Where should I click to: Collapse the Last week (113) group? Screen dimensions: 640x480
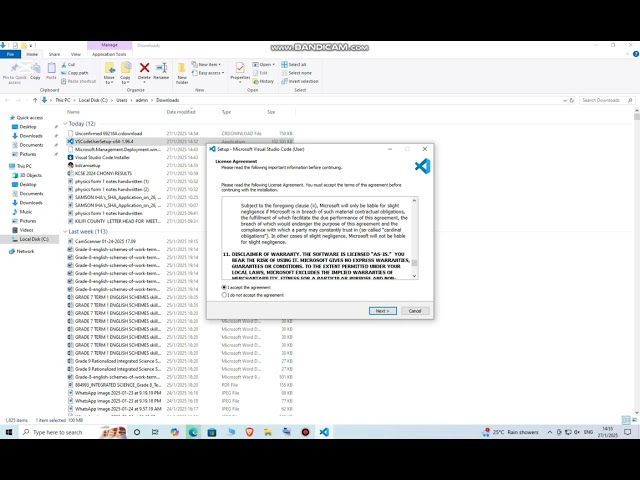tap(65, 231)
